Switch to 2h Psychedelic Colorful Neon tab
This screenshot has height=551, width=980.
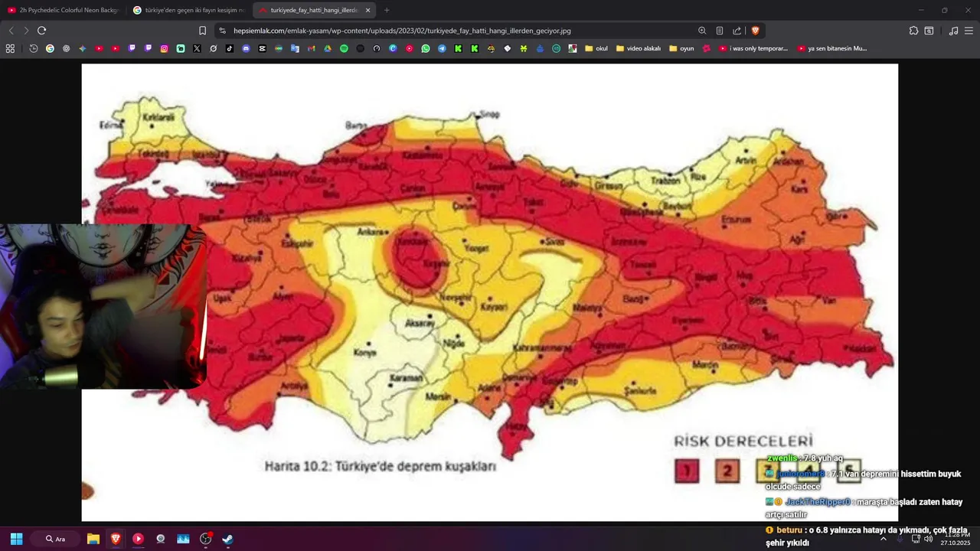click(x=63, y=10)
